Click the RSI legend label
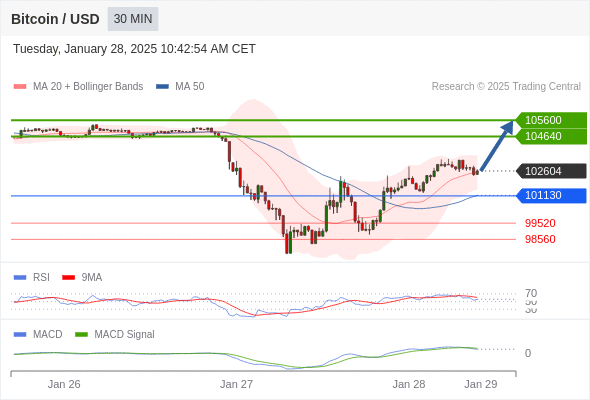This screenshot has height=400, width=590. click(41, 278)
